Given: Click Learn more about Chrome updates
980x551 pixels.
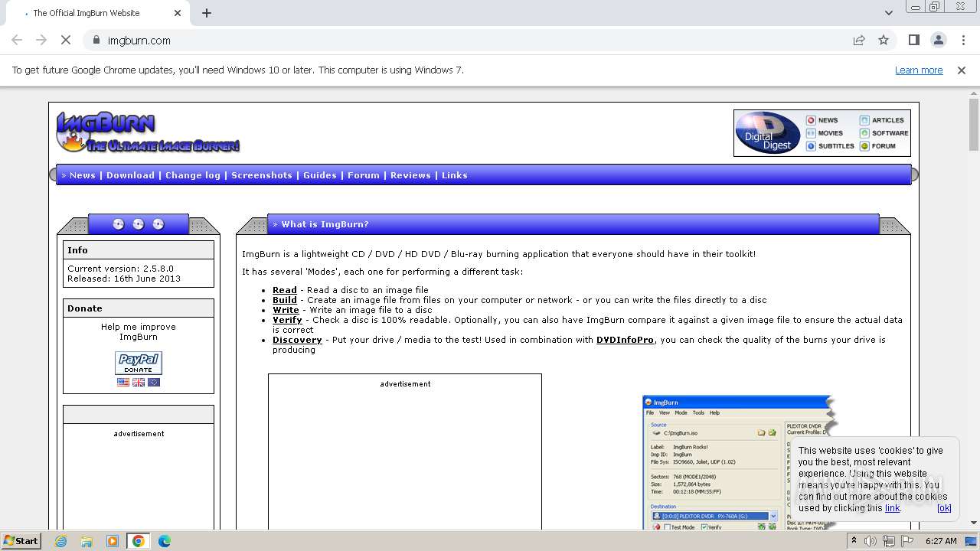Looking at the screenshot, I should point(919,70).
